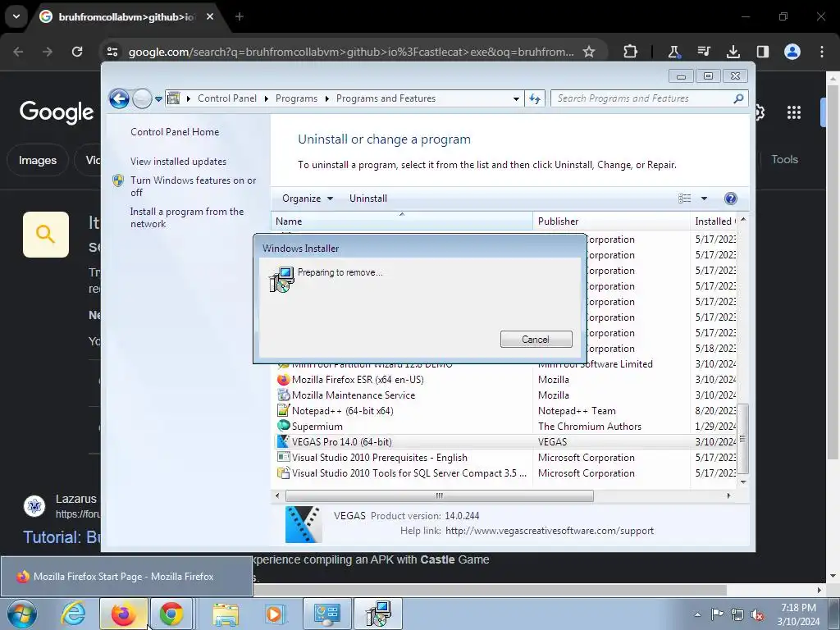Click the forward arrow in Control Panel
This screenshot has height=630, width=840.
pyautogui.click(x=142, y=98)
